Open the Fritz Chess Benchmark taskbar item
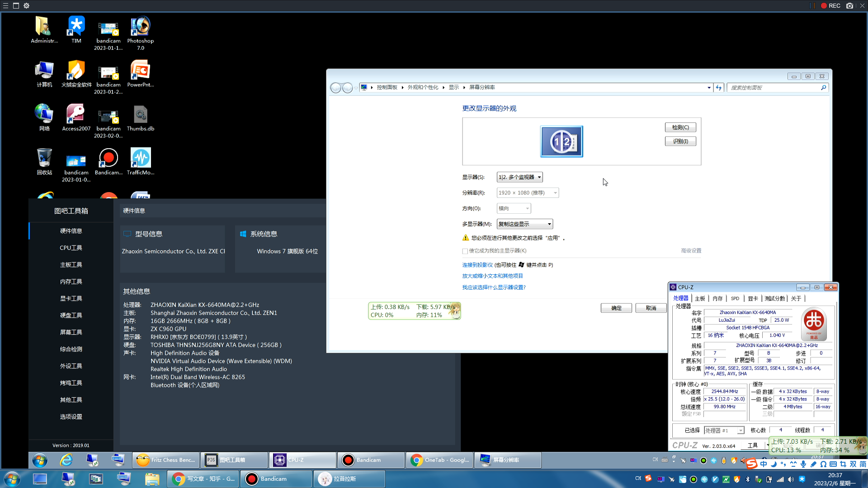 point(166,460)
